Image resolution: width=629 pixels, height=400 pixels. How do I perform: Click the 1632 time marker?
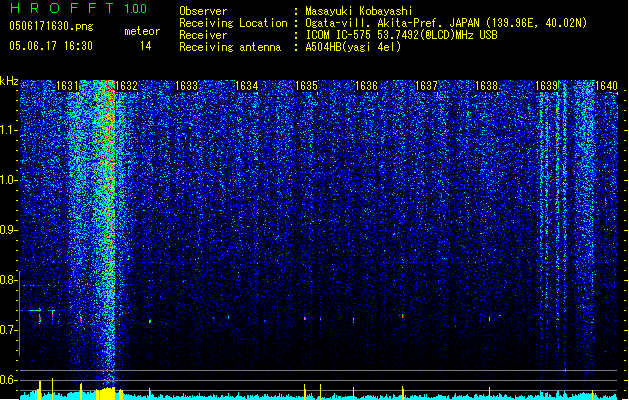(x=126, y=86)
